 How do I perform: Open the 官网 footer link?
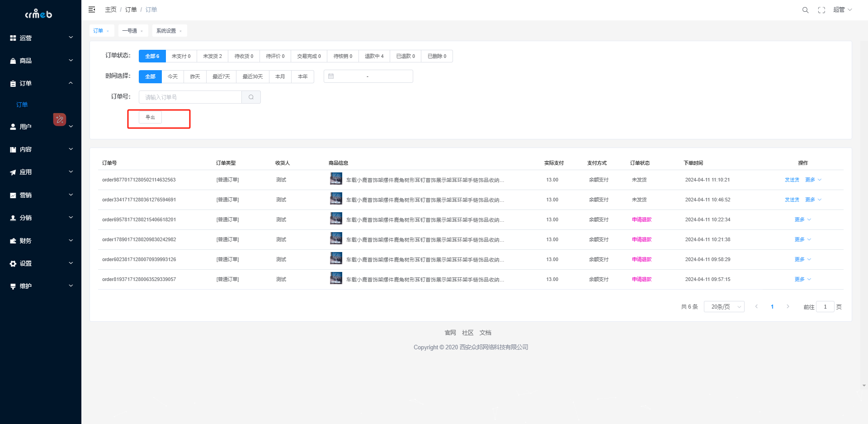click(x=450, y=333)
